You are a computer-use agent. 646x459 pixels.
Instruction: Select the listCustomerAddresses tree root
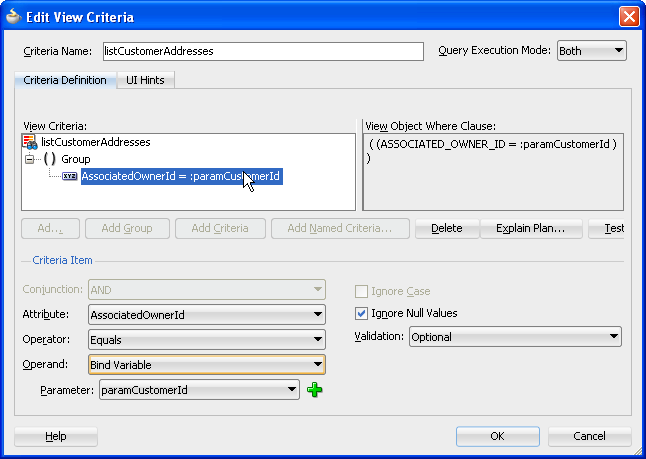pyautogui.click(x=96, y=142)
